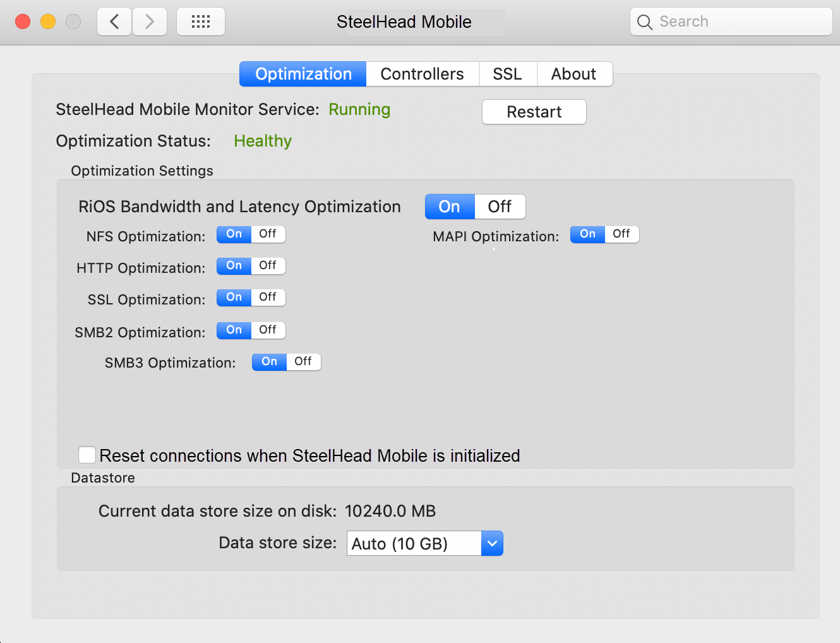Screen dimensions: 840x643
Task: Turn off RiOS Bandwidth and Latency Optimization
Action: coord(500,207)
